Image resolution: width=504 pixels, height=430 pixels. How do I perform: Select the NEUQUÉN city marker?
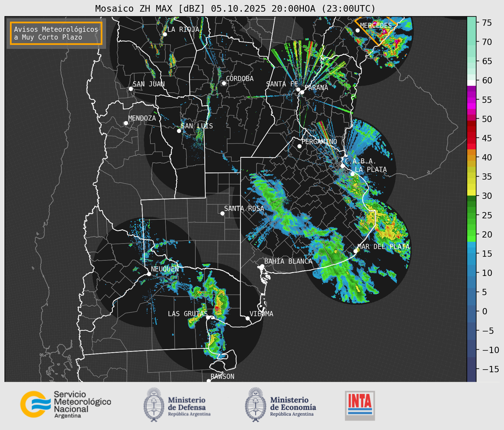(x=149, y=274)
